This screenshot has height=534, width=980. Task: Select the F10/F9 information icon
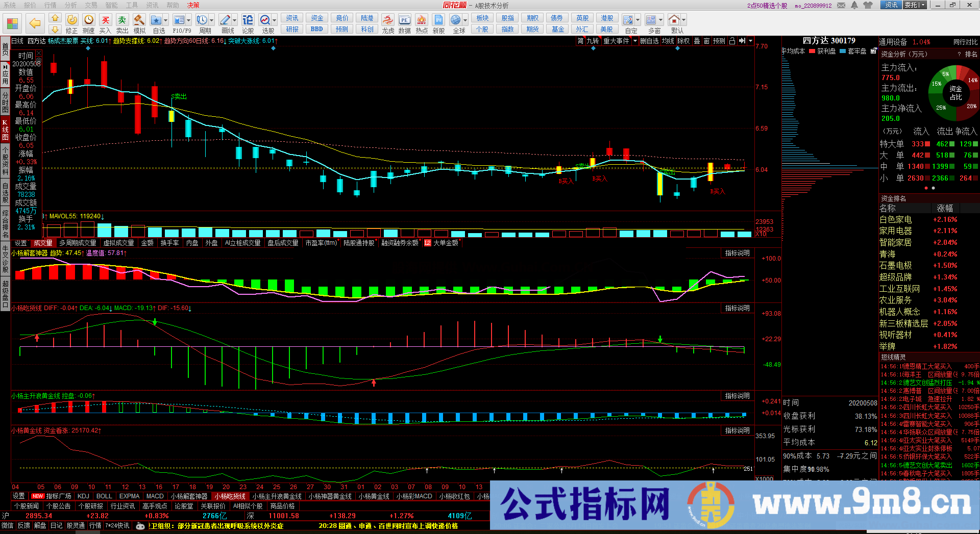pos(180,19)
